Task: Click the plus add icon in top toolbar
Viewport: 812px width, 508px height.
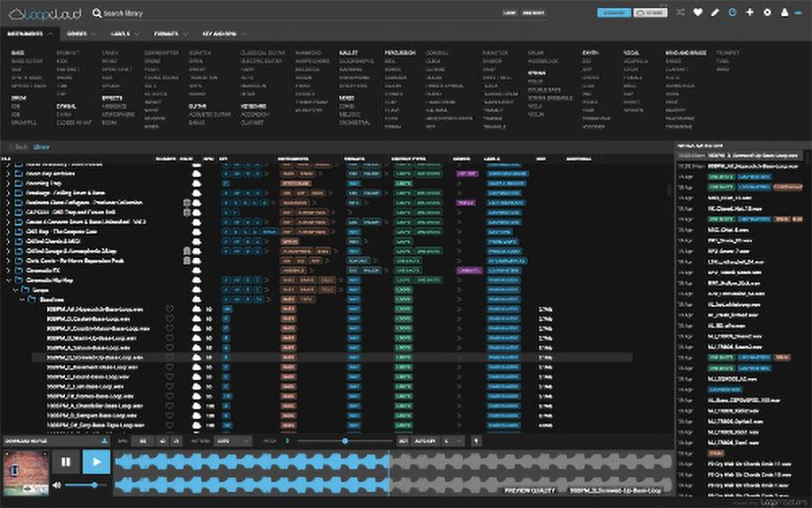Action: pyautogui.click(x=750, y=13)
